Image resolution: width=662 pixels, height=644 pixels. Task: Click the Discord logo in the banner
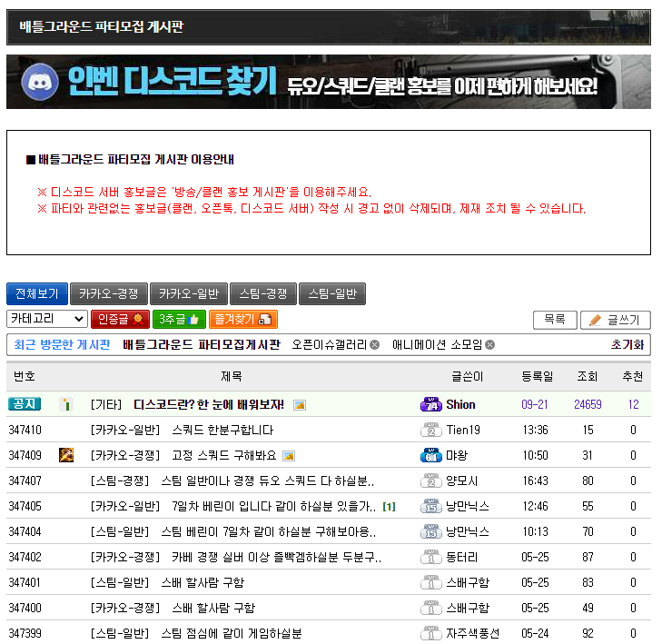(40, 82)
